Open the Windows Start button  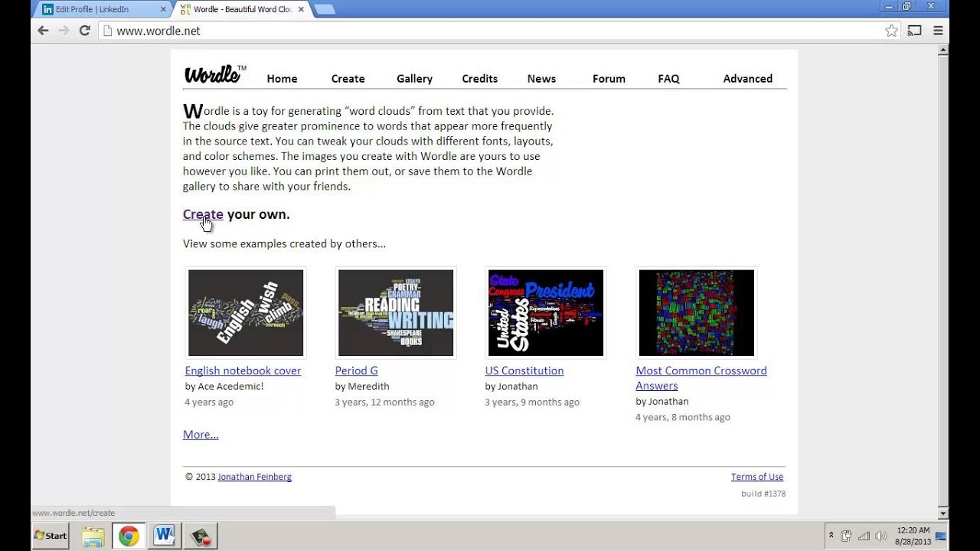tap(51, 536)
